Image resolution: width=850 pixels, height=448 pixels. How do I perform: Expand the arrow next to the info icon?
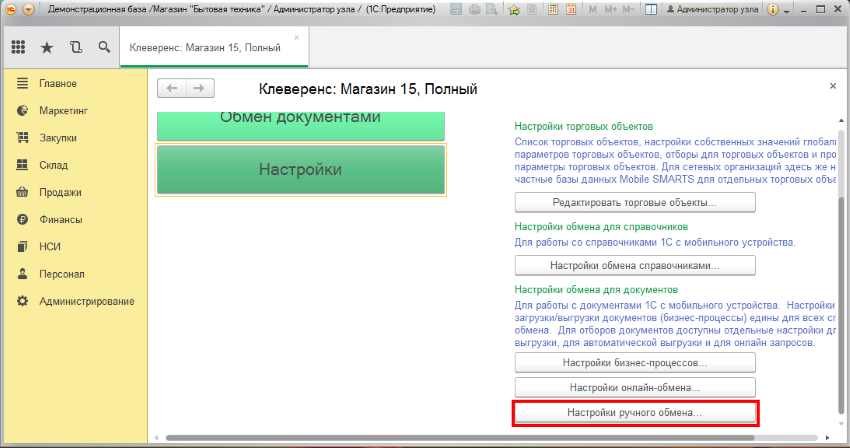tap(787, 11)
